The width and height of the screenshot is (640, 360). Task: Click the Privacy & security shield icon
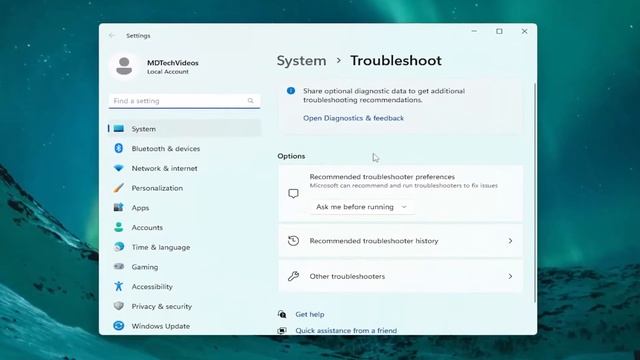click(119, 306)
